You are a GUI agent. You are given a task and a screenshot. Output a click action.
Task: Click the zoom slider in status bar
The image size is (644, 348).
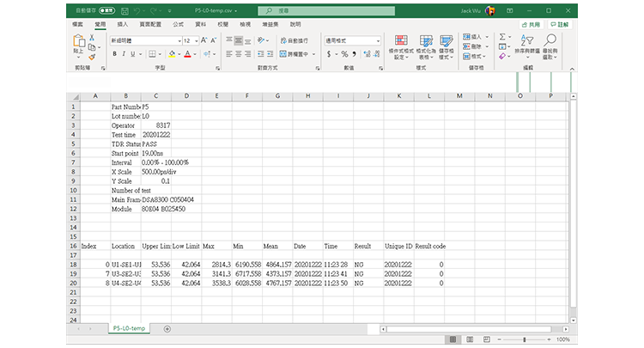(x=524, y=339)
